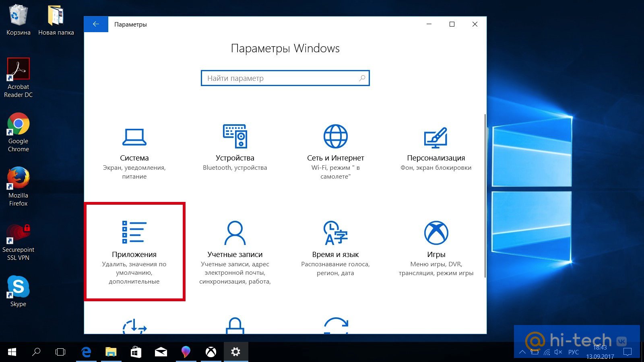Maximize the Параметры window
Screen dimensions: 644x362
(452, 24)
